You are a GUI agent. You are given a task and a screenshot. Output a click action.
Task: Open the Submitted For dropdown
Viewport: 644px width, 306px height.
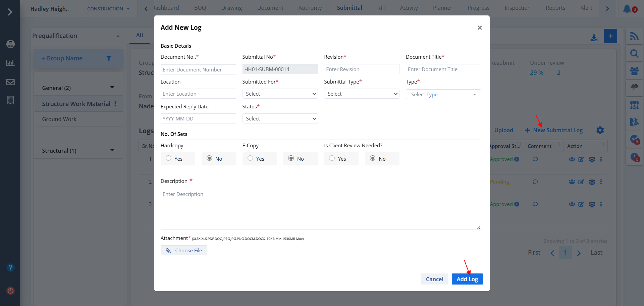pyautogui.click(x=280, y=94)
